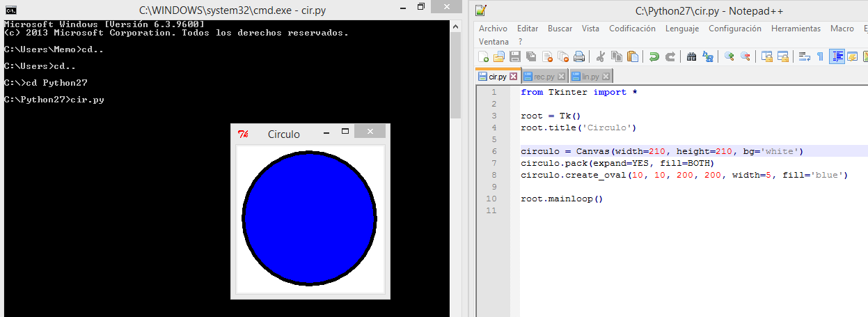
Task: Click the Tk feather icon in Circulo window
Action: [x=243, y=134]
